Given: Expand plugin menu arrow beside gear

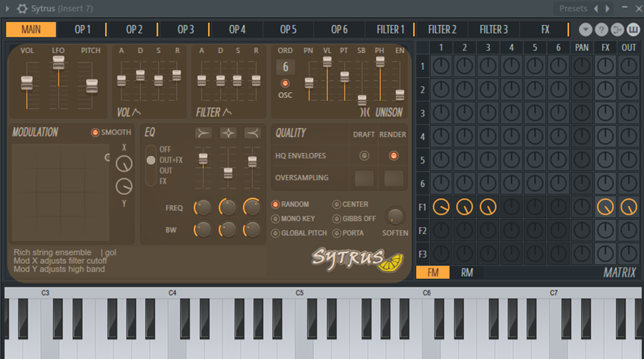Looking at the screenshot, I should 7,8.
